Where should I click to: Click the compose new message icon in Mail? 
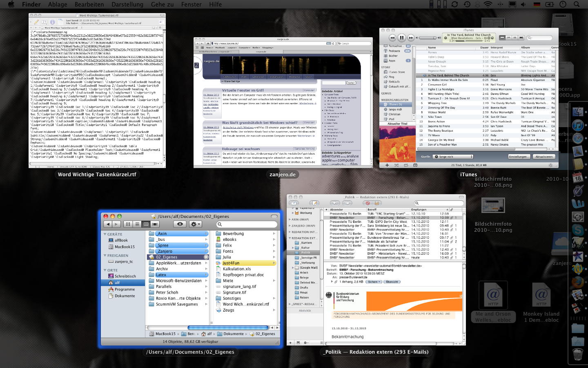click(x=314, y=203)
